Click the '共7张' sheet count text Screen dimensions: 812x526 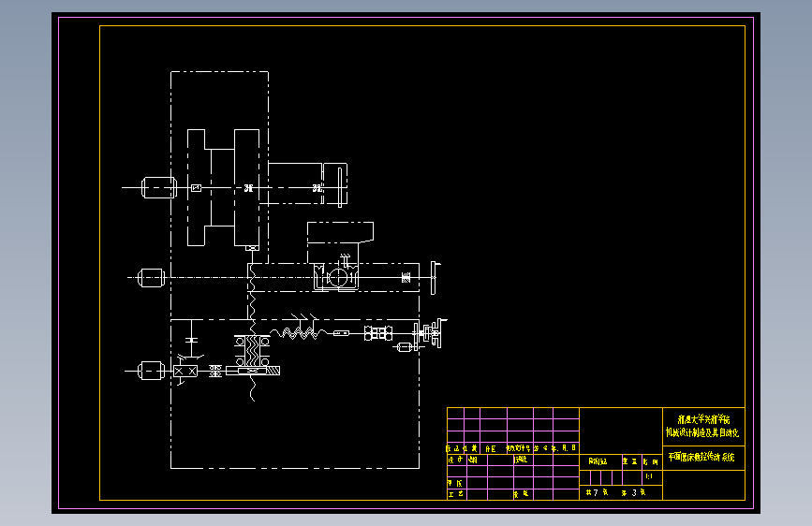(x=598, y=493)
